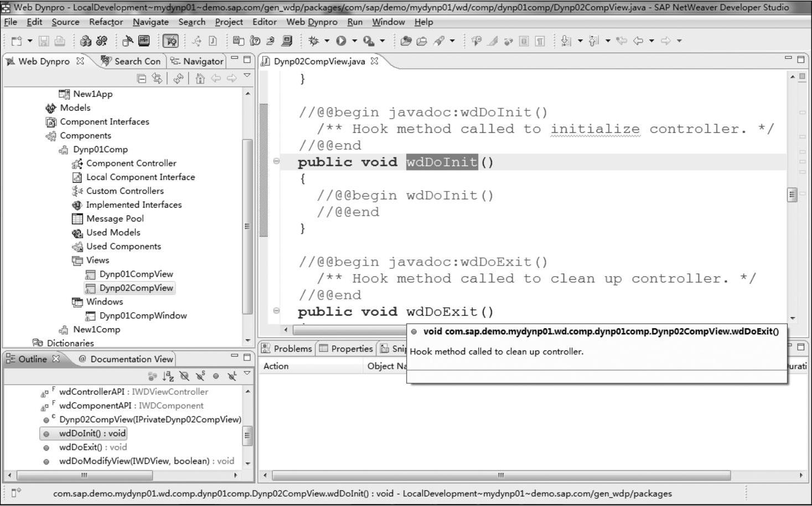The height and width of the screenshot is (506, 812).
Task: Click the monitor icon in main toolbar
Action: pyautogui.click(x=144, y=41)
